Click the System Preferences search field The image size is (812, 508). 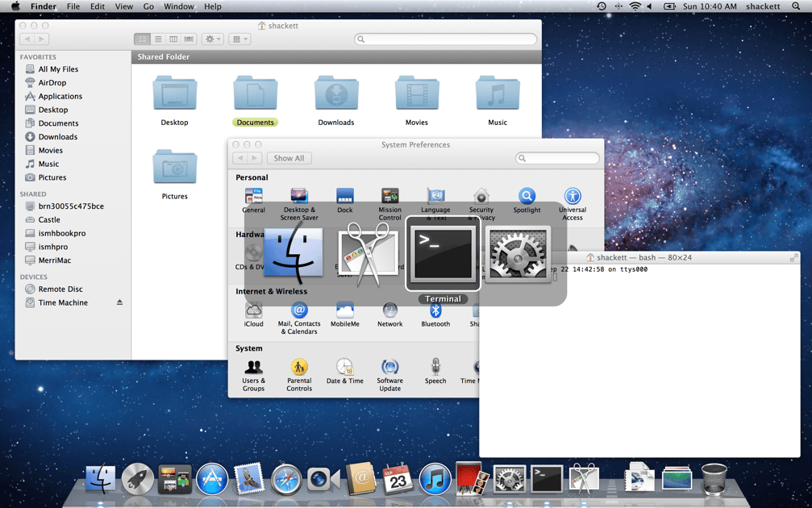557,158
